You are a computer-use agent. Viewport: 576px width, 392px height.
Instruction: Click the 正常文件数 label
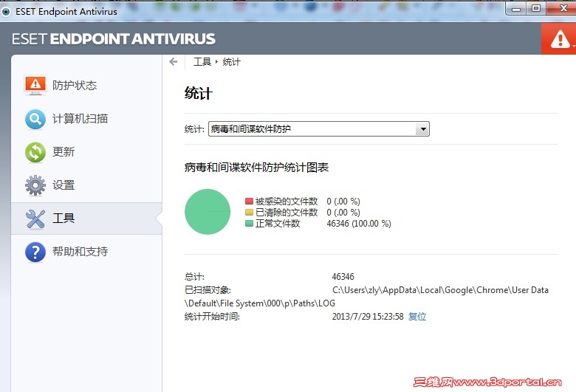point(278,224)
